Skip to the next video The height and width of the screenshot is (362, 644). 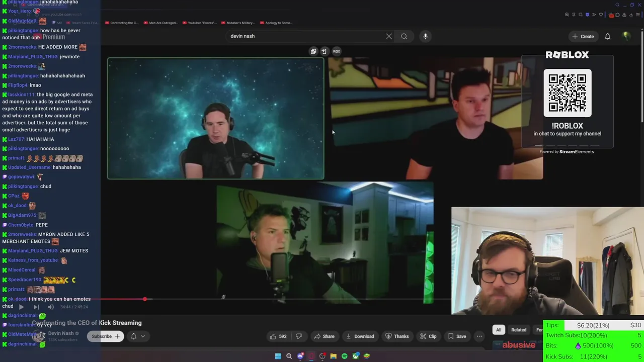(x=36, y=307)
